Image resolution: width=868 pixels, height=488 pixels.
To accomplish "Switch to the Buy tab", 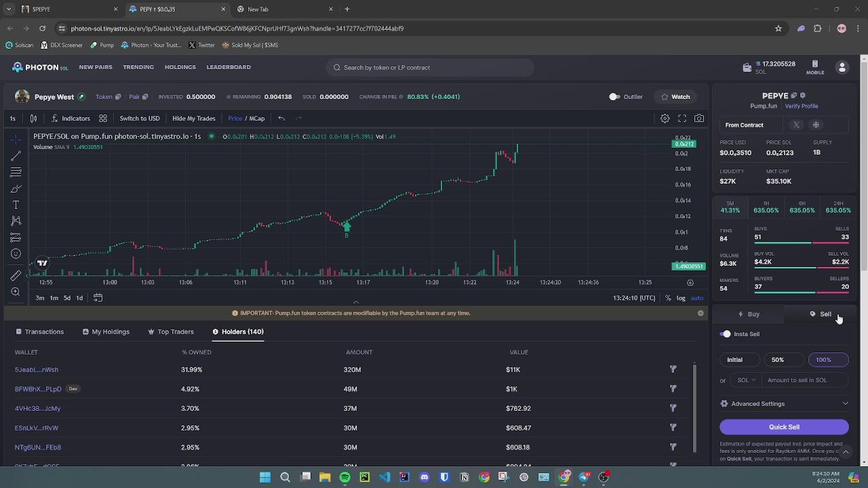I will pos(749,314).
